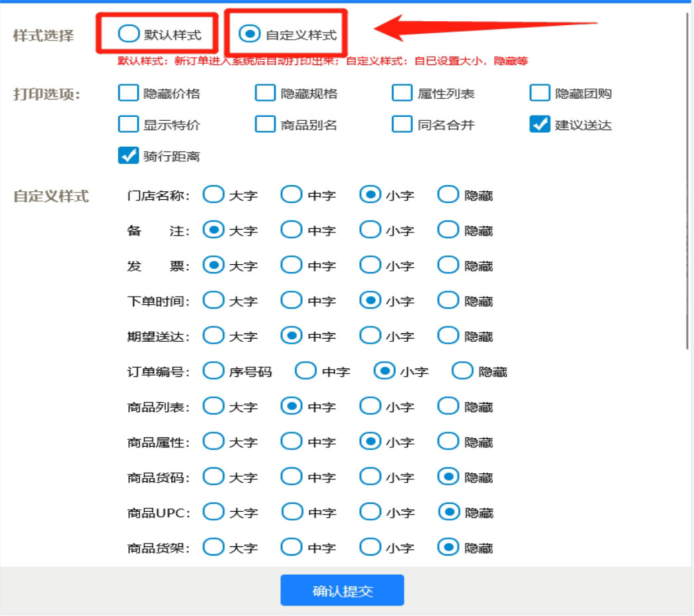Screen dimensions: 694x616
Task: Click the 确认提交 button
Action: coord(342,591)
